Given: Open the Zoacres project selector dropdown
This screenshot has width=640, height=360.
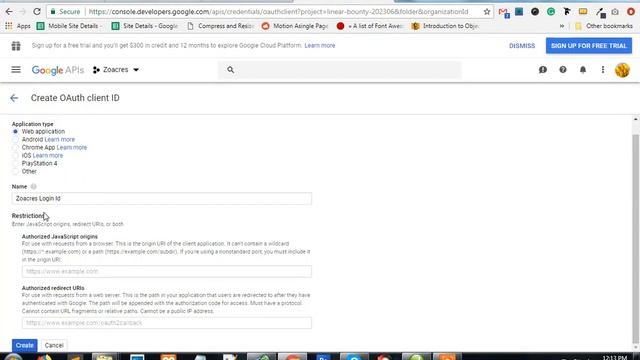Looking at the screenshot, I should [116, 70].
